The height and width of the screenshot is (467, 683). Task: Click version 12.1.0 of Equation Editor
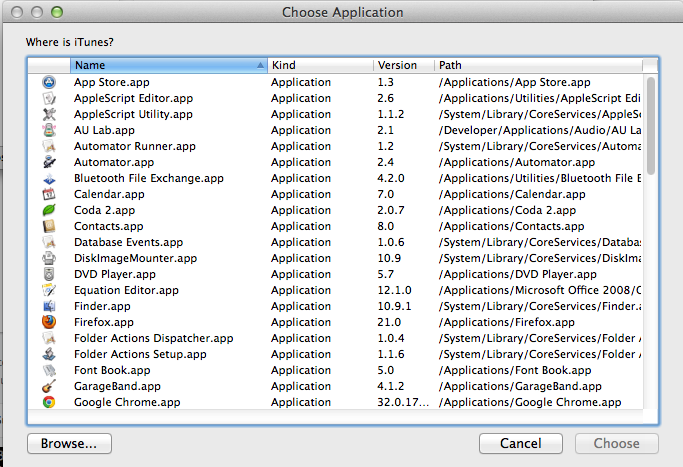(395, 290)
